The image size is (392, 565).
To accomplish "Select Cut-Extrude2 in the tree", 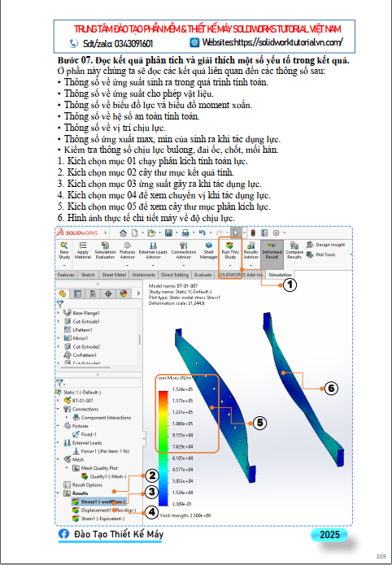I will coord(86,346).
